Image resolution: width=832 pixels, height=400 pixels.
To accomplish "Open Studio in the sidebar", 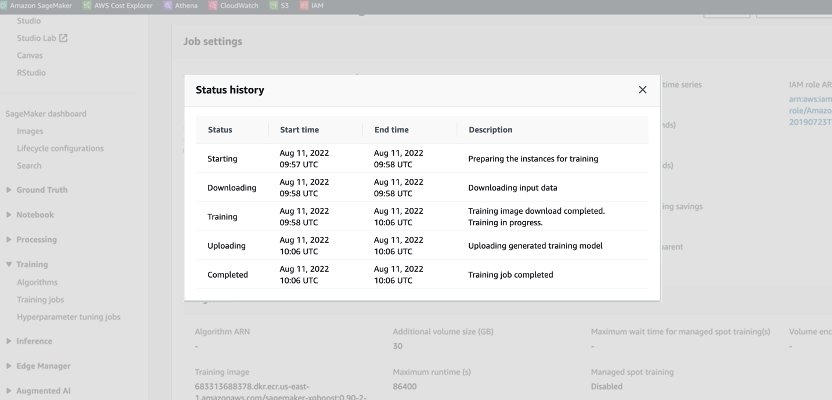I will click(x=29, y=21).
